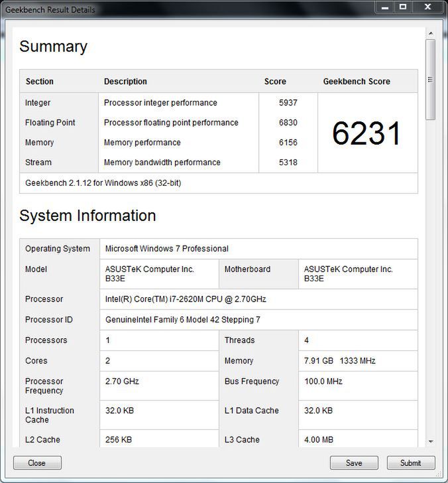This screenshot has height=483, width=448.
Task: Minimize the Geekbench Result Details window
Action: [384, 7]
